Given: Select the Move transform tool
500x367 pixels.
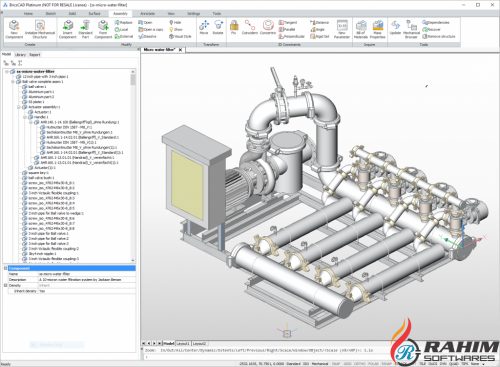Looking at the screenshot, I should pyautogui.click(x=204, y=27).
